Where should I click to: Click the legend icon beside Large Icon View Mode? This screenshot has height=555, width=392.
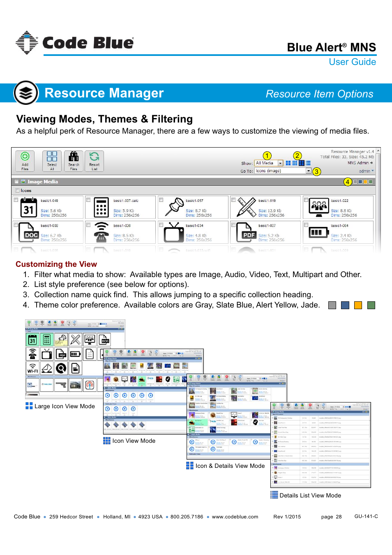29,406
